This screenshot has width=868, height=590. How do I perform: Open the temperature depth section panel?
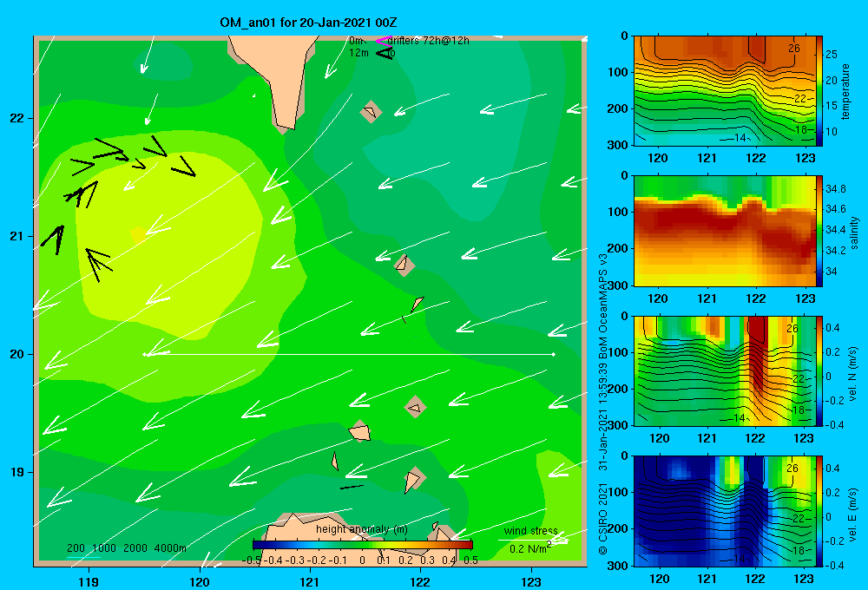(725, 91)
